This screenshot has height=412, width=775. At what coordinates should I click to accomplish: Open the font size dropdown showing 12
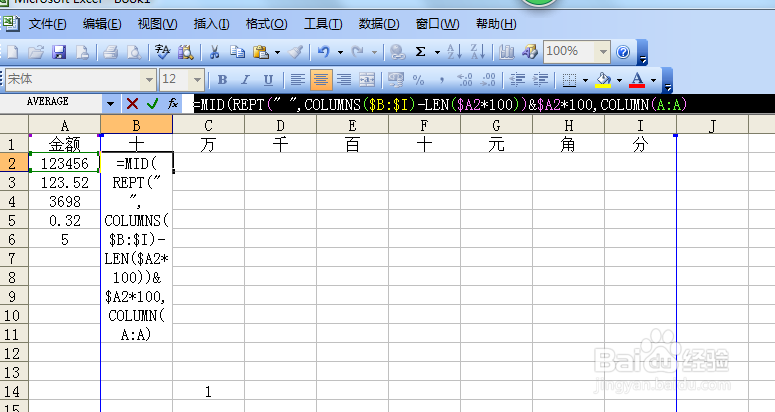pyautogui.click(x=197, y=80)
